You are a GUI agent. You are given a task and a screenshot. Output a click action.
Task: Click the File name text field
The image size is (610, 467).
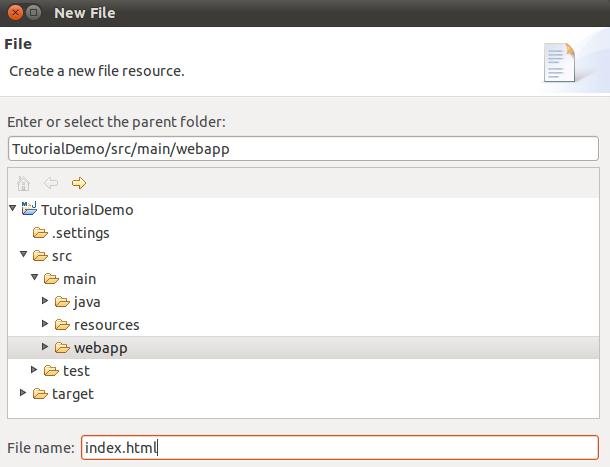[x=340, y=448]
